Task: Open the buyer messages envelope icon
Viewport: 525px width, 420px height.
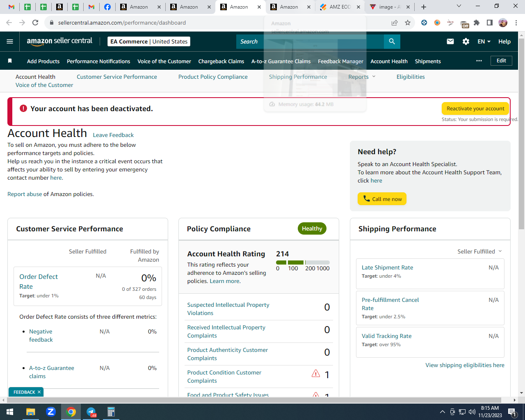Action: click(450, 41)
